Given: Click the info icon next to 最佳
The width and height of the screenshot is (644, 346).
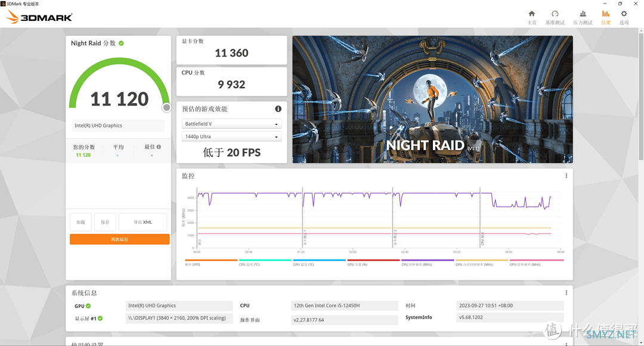Looking at the screenshot, I should click(x=159, y=146).
